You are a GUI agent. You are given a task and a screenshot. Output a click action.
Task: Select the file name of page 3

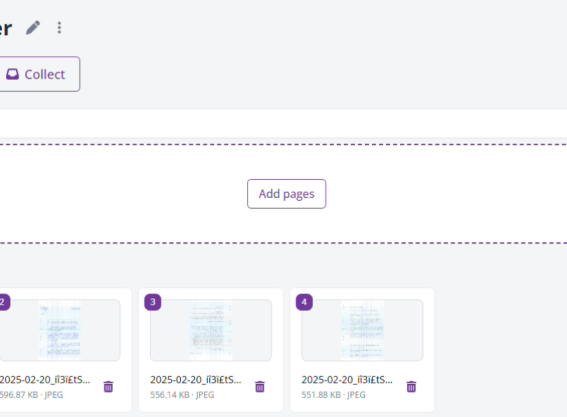(x=196, y=380)
